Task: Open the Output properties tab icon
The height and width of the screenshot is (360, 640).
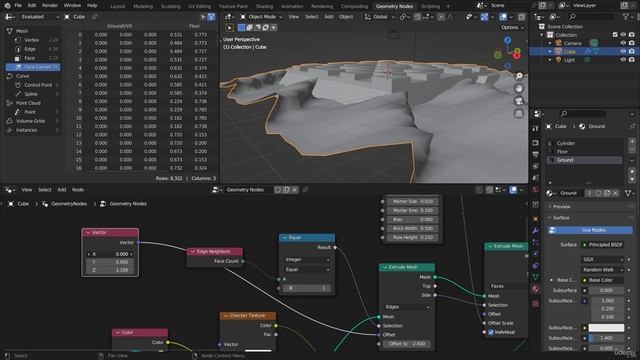Action: 536,155
